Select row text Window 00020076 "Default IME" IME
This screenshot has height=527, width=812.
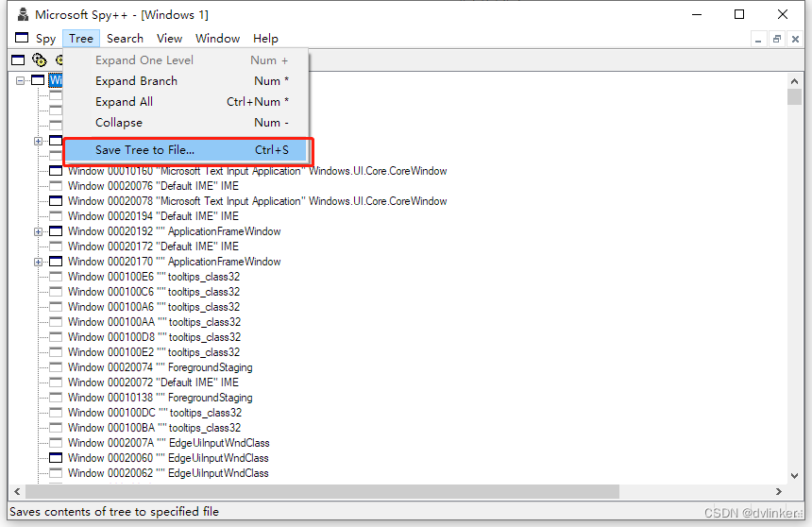(x=153, y=186)
